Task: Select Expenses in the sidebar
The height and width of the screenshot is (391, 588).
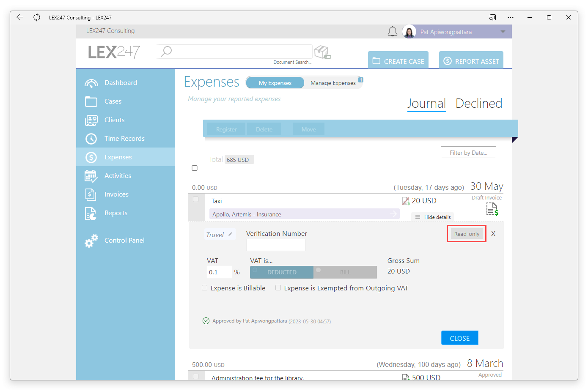Action: (x=126, y=157)
